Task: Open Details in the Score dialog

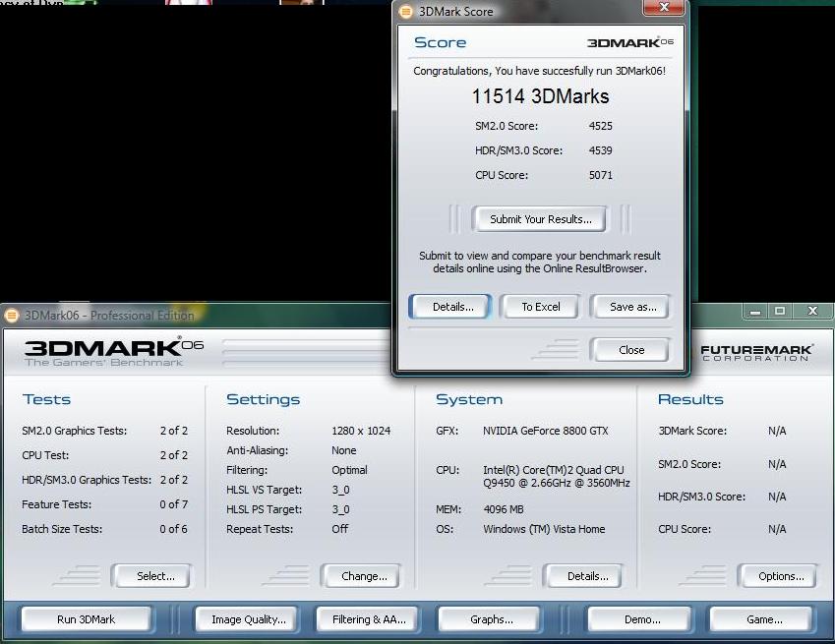Action: coord(450,307)
